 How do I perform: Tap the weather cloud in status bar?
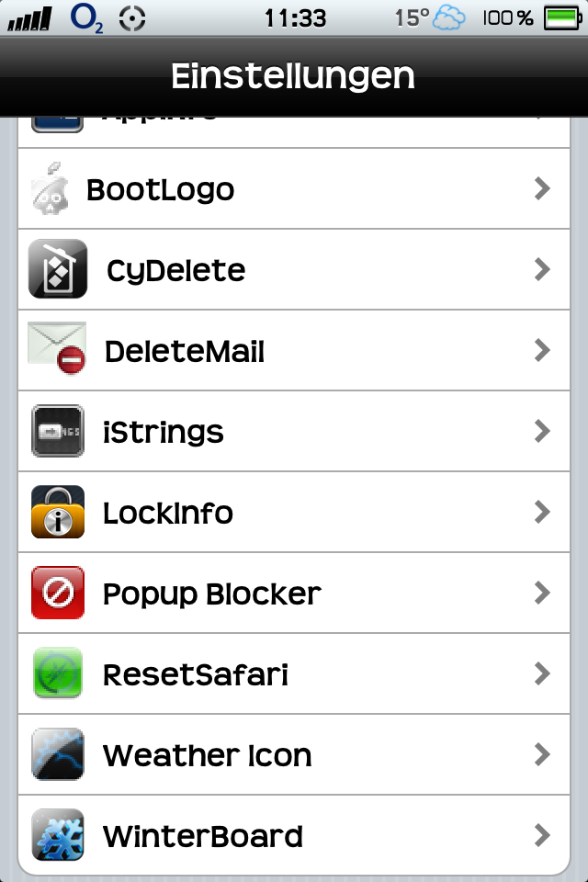(449, 18)
